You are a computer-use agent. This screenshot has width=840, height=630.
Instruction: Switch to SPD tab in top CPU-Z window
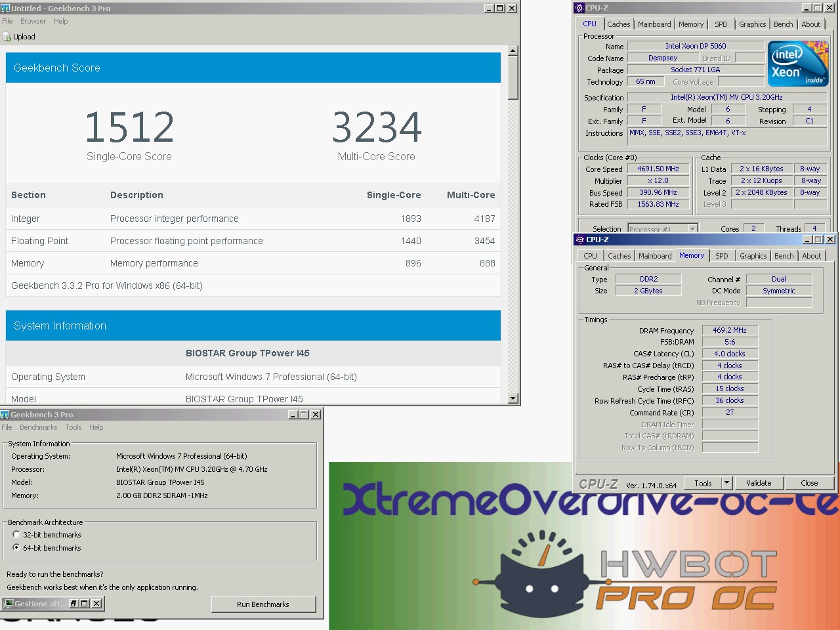(x=721, y=24)
